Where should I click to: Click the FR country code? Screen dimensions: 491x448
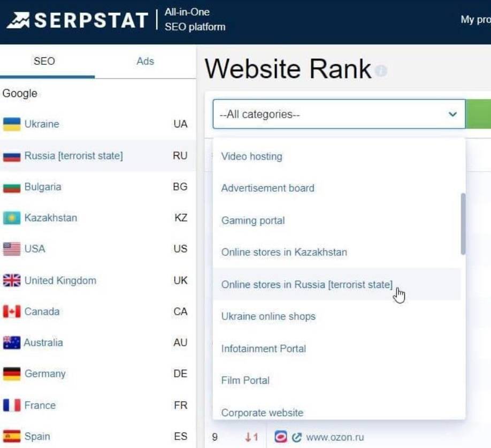tap(181, 405)
